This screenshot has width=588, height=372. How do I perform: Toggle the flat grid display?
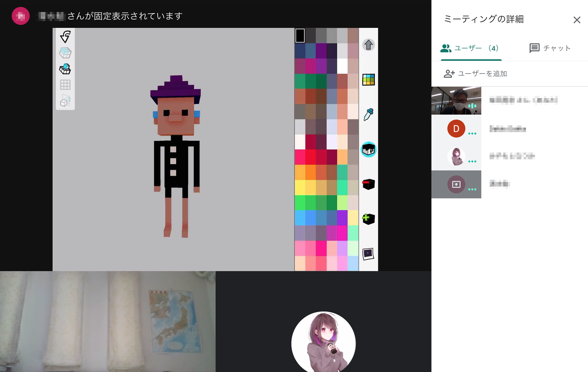tap(65, 85)
